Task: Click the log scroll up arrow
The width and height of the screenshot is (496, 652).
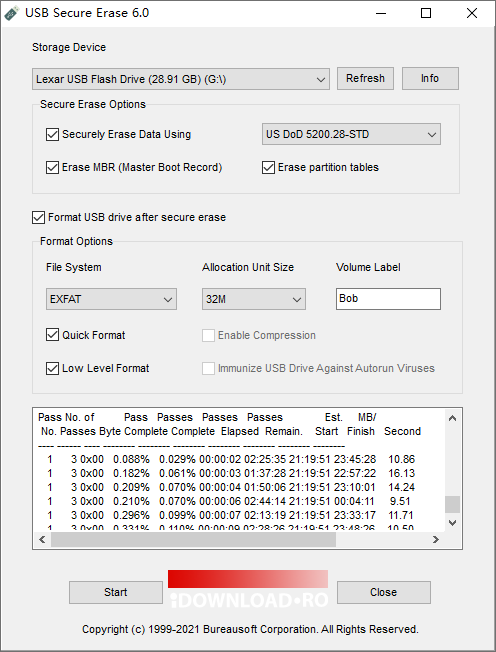Action: 452,418
